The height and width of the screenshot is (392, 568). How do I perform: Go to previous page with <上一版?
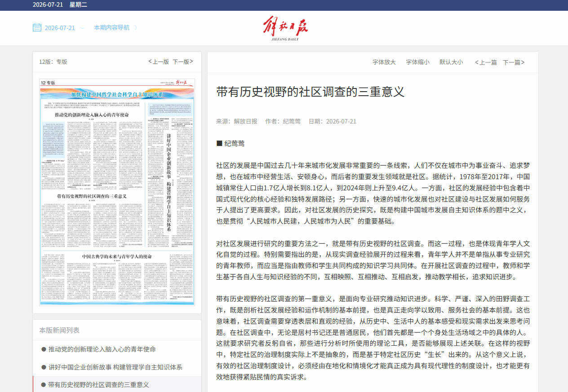coord(159,62)
